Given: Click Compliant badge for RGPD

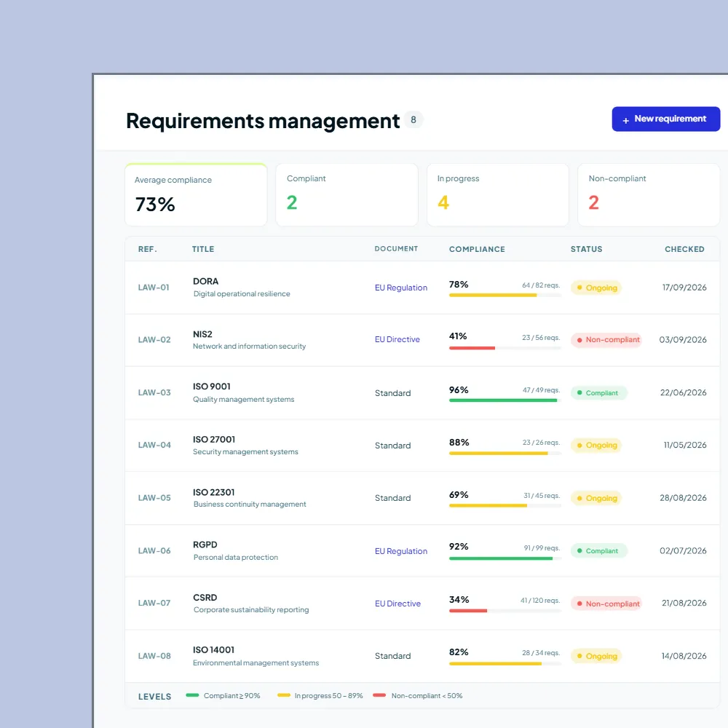Looking at the screenshot, I should tap(599, 550).
